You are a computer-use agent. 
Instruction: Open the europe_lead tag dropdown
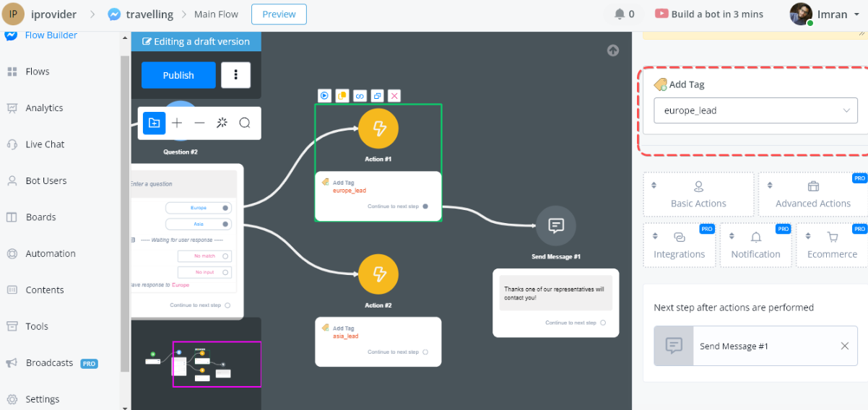[755, 110]
